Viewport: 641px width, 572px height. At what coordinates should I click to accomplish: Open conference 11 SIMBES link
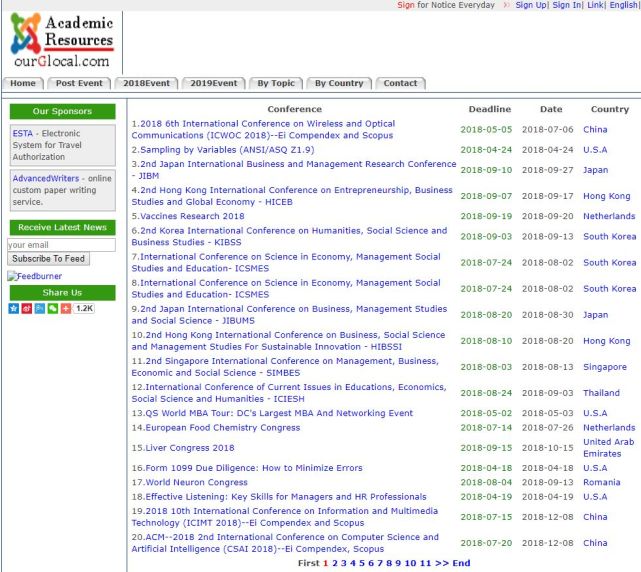click(285, 367)
